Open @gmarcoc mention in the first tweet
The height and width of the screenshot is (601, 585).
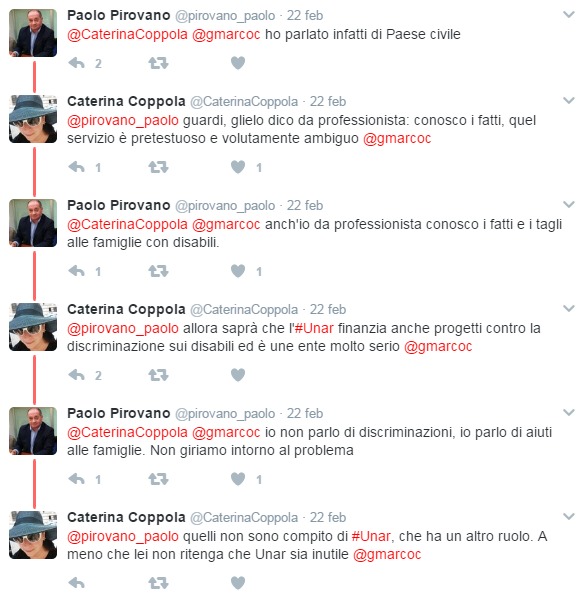226,34
